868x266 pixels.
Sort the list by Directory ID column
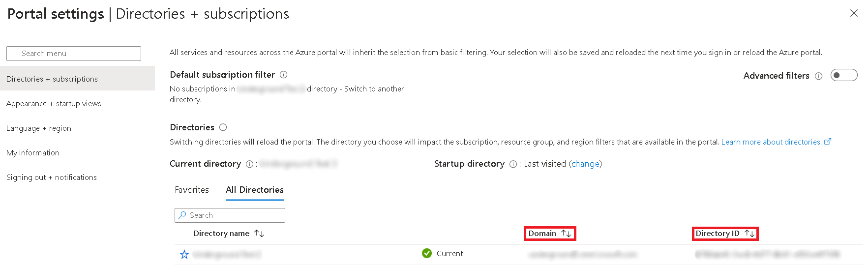coord(725,234)
